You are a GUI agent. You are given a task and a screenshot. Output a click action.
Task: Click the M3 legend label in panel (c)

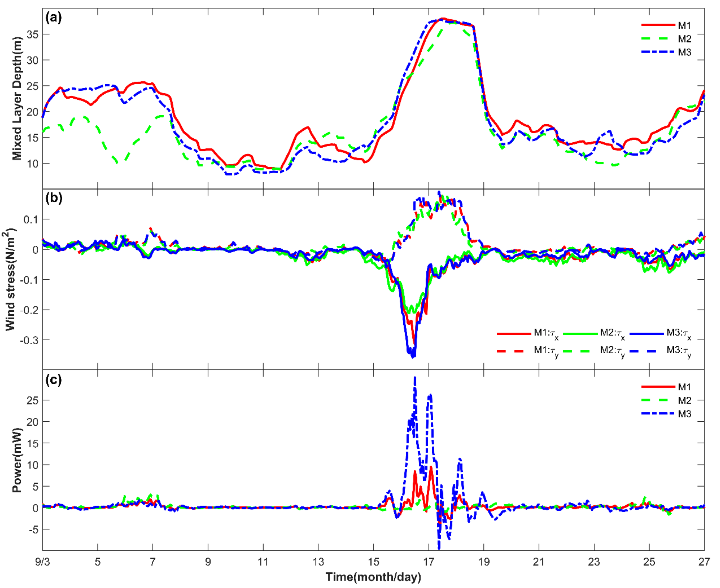[x=684, y=414]
